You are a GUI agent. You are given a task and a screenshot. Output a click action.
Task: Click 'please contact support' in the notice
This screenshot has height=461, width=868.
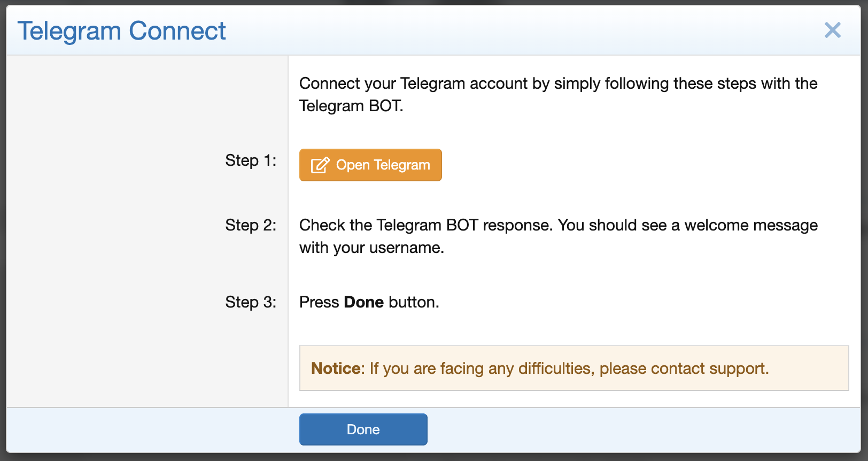point(683,368)
